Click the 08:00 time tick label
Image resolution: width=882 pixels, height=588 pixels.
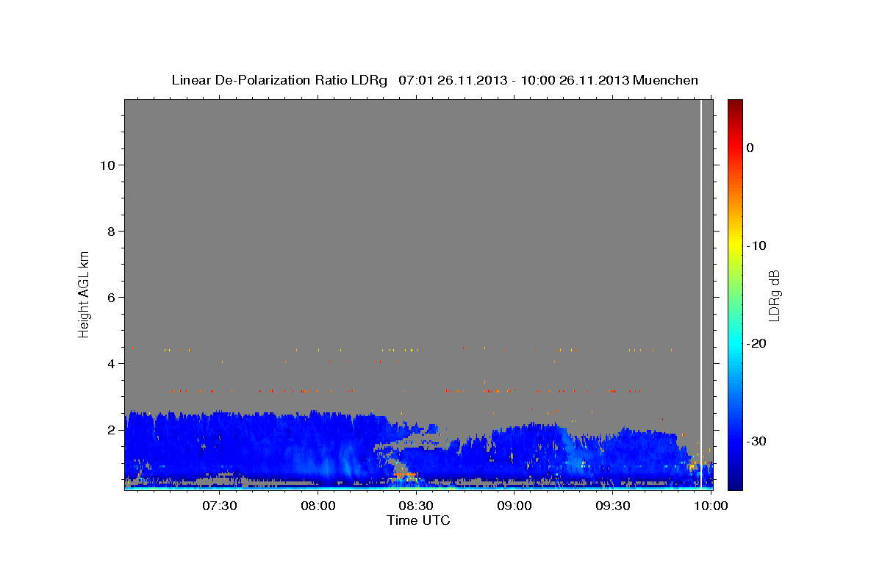[x=318, y=506]
